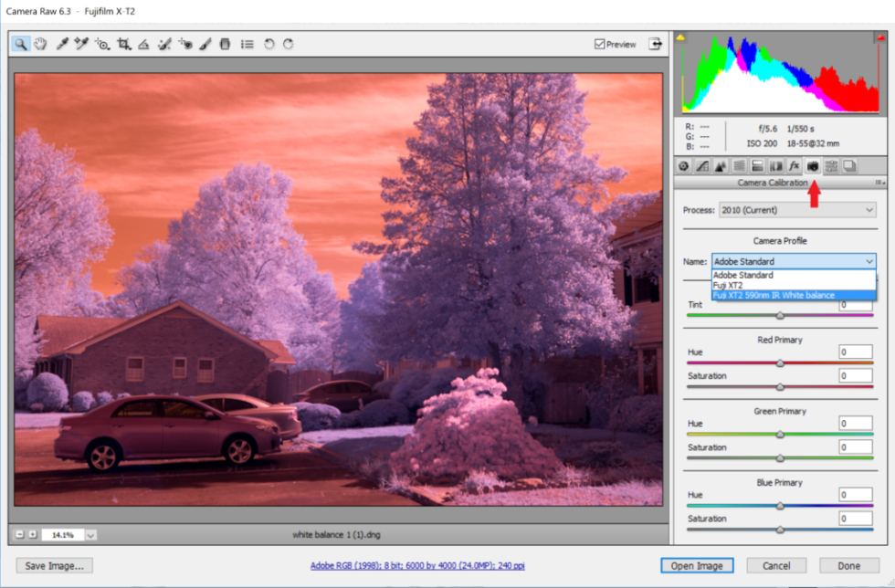Click the Blue Primary Hue slider handle
Image resolution: width=895 pixels, height=588 pixels.
[780, 506]
